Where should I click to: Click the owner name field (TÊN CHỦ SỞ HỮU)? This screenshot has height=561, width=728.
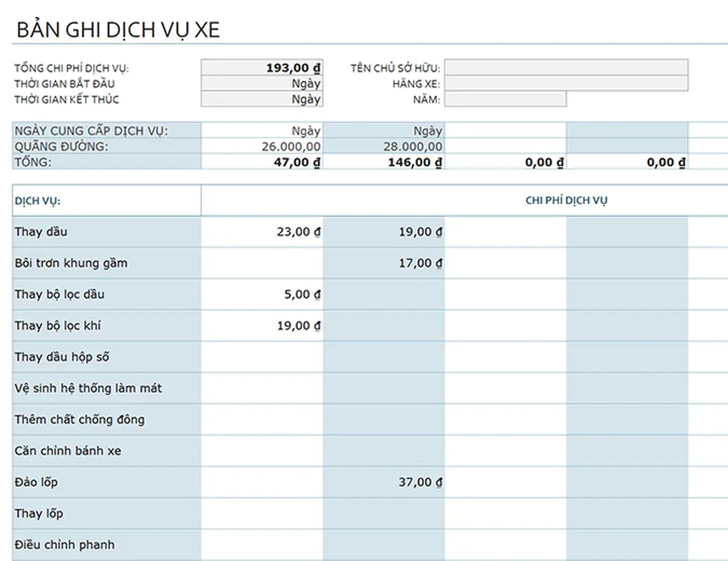click(x=566, y=68)
